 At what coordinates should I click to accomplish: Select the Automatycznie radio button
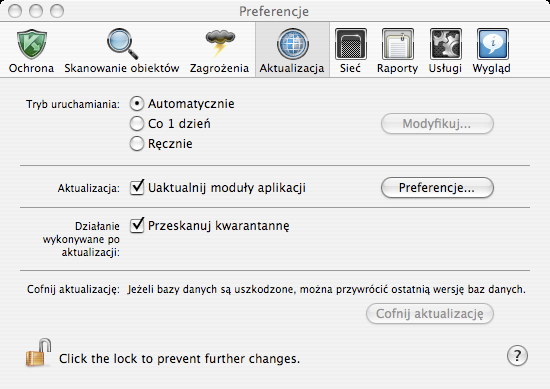point(137,104)
